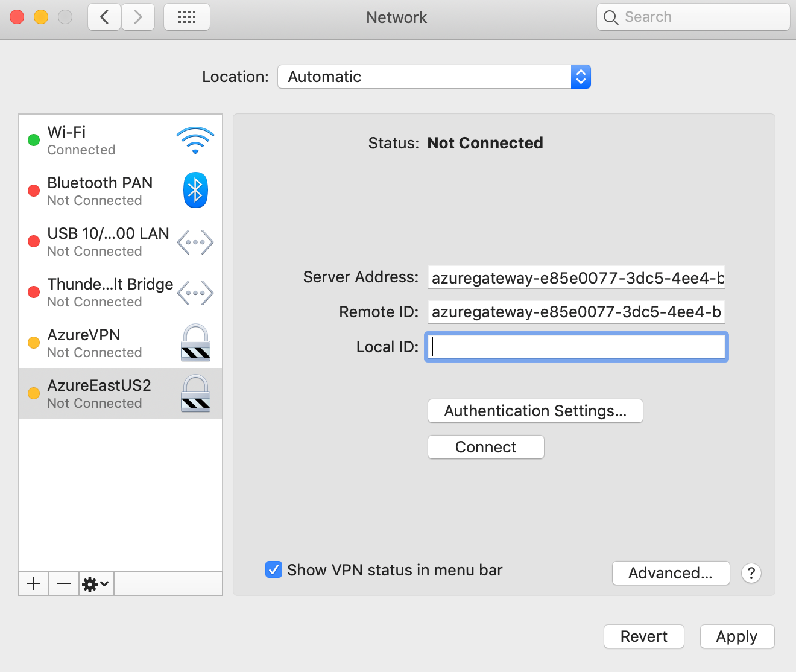796x672 pixels.
Task: Click the search magnifier icon
Action: [x=611, y=17]
